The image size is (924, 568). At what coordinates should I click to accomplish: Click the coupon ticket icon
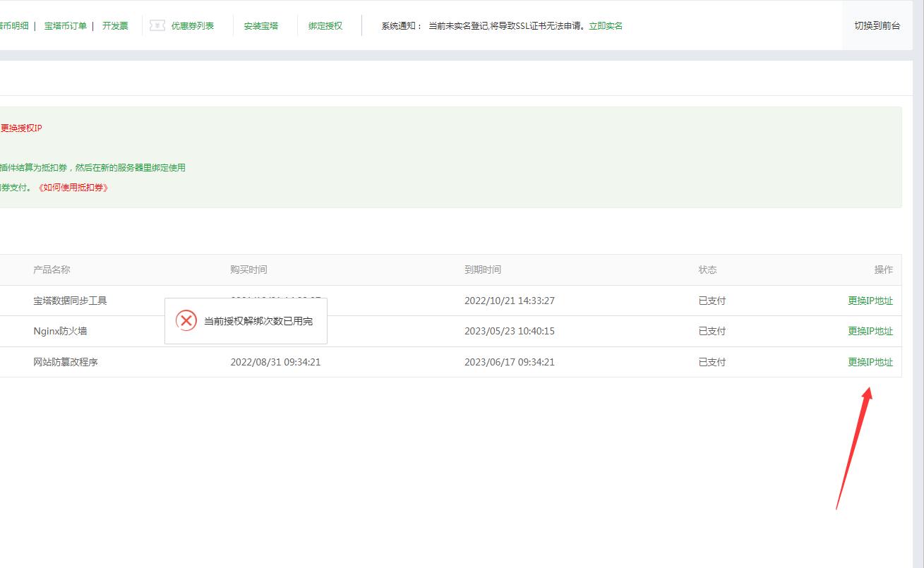click(157, 25)
